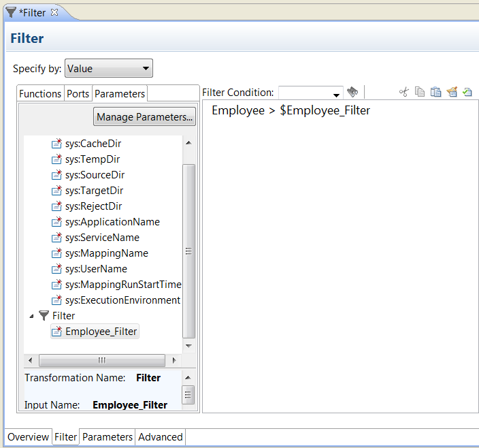Click the Filter funnel icon in tree

(44, 316)
